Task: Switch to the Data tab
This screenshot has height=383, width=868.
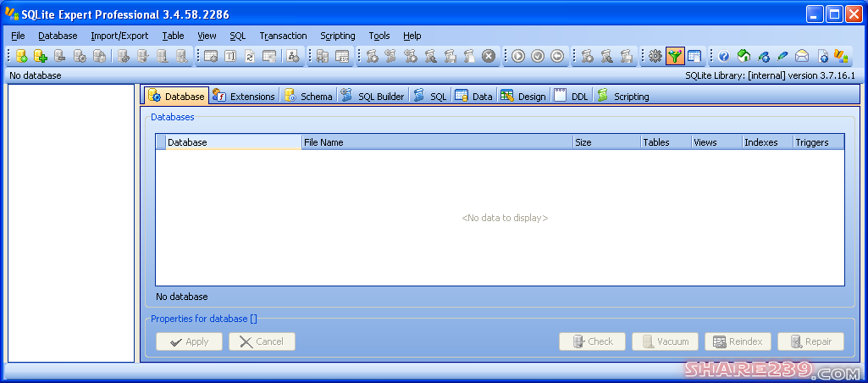Action: (474, 96)
